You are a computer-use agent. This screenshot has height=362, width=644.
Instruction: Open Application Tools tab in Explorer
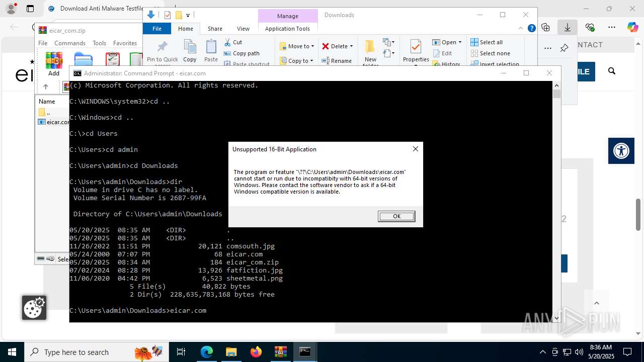(287, 29)
